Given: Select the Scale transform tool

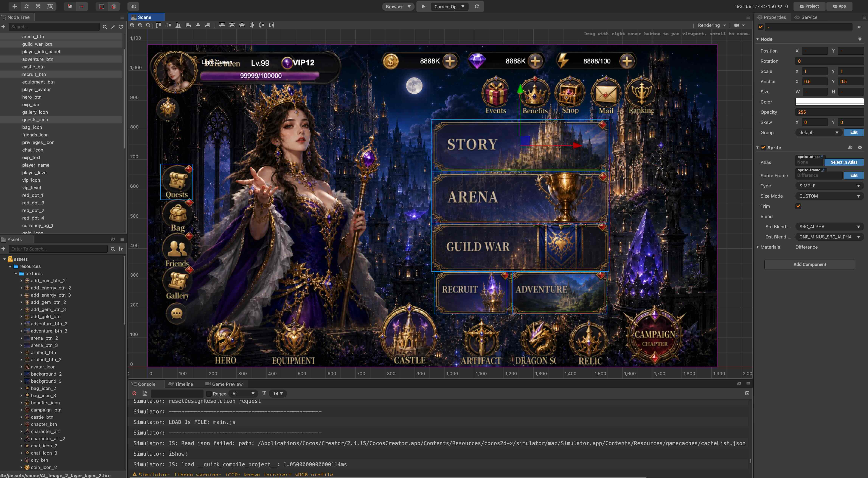Looking at the screenshot, I should click(38, 6).
